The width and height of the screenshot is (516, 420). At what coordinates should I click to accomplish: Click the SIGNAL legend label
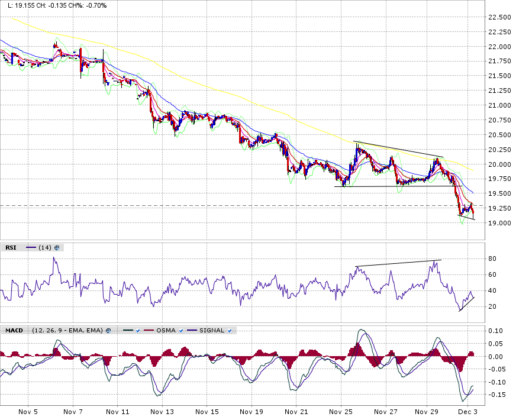tap(212, 331)
